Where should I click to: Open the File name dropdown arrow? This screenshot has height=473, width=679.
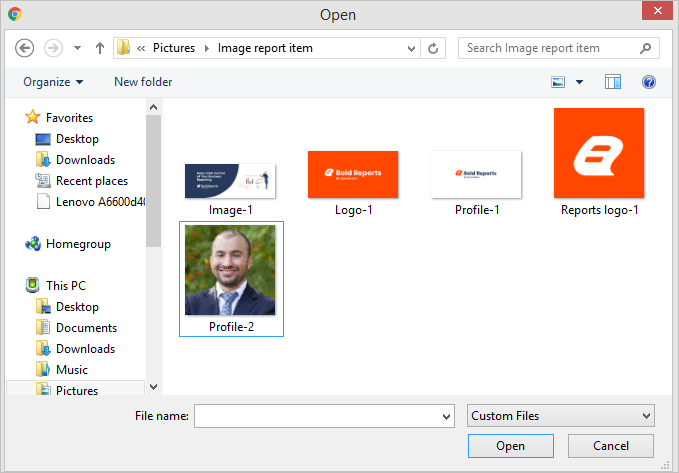coord(446,416)
